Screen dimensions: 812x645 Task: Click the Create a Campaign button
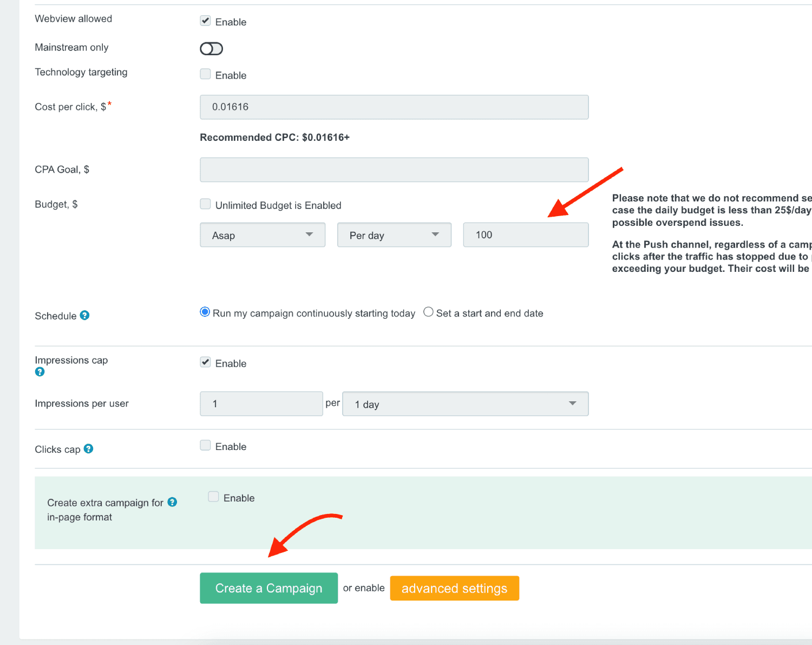point(269,588)
